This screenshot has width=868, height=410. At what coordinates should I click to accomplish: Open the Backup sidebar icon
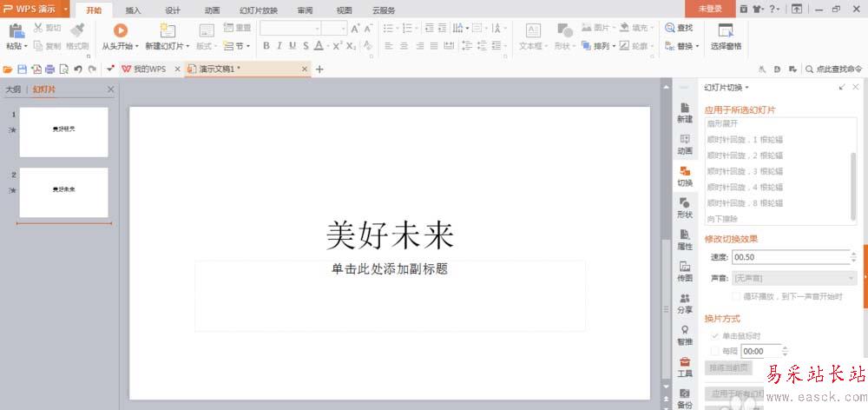tap(685, 393)
